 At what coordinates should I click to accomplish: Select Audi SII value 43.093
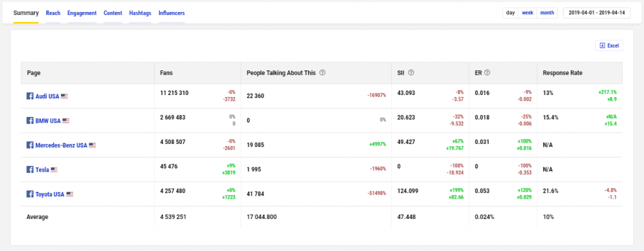click(x=406, y=93)
